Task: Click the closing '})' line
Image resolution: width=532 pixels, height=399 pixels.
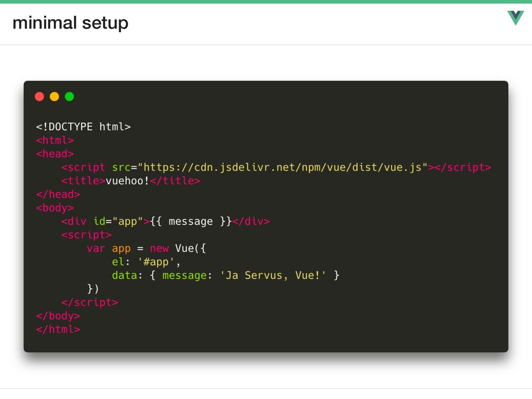Action: pos(93,289)
